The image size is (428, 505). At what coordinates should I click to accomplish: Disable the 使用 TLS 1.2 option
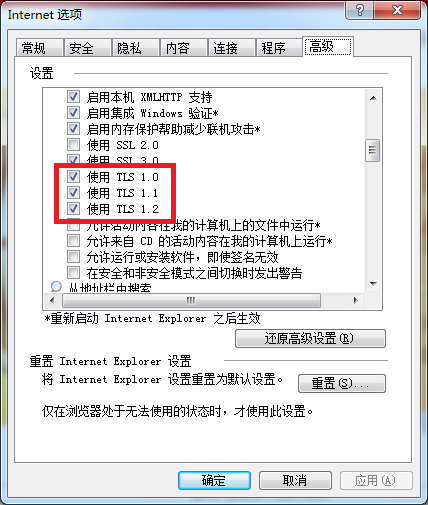pos(73,208)
